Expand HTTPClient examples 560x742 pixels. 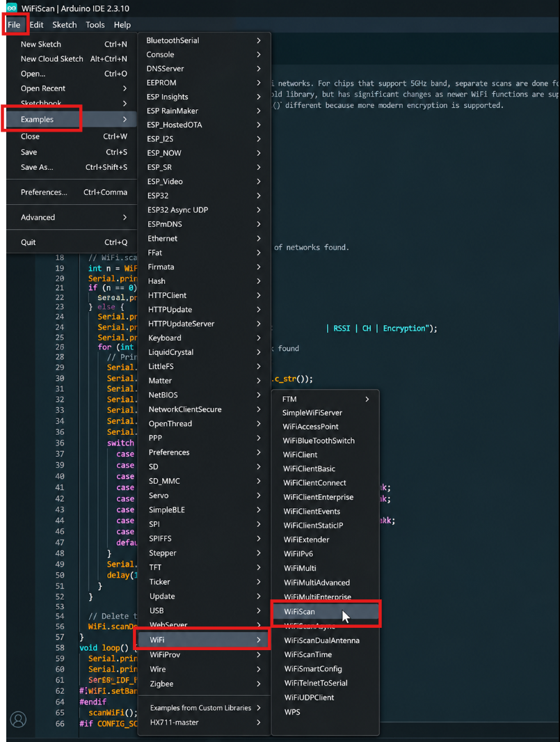[x=204, y=295]
